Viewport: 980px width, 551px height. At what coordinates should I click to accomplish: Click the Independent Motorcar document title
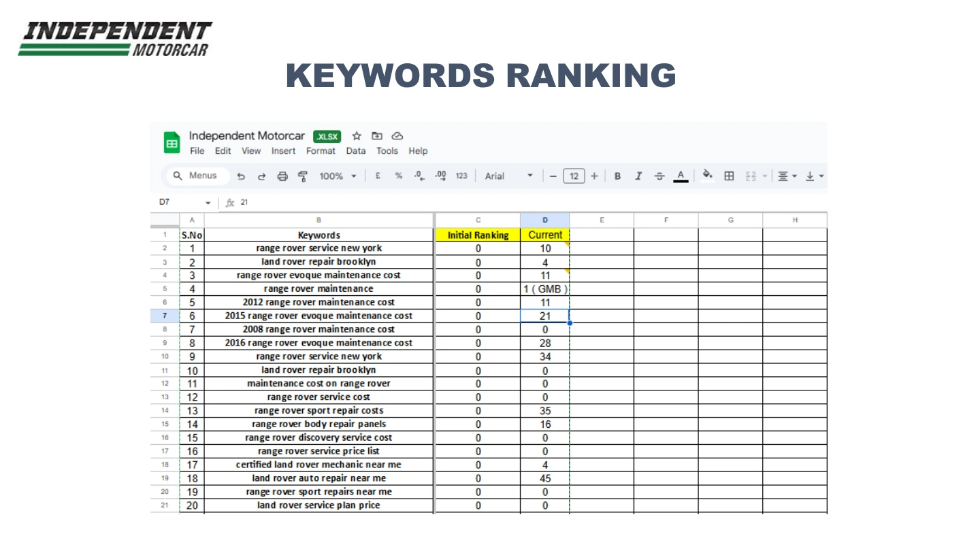coord(247,136)
